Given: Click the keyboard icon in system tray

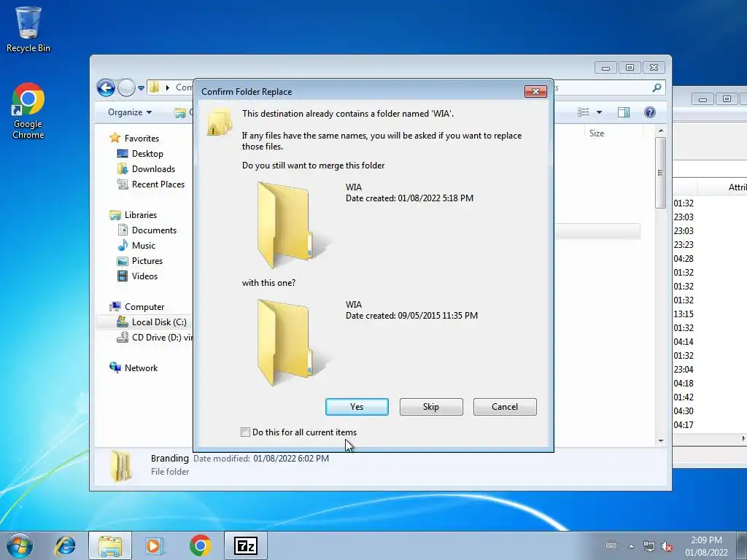Looking at the screenshot, I should (611, 545).
